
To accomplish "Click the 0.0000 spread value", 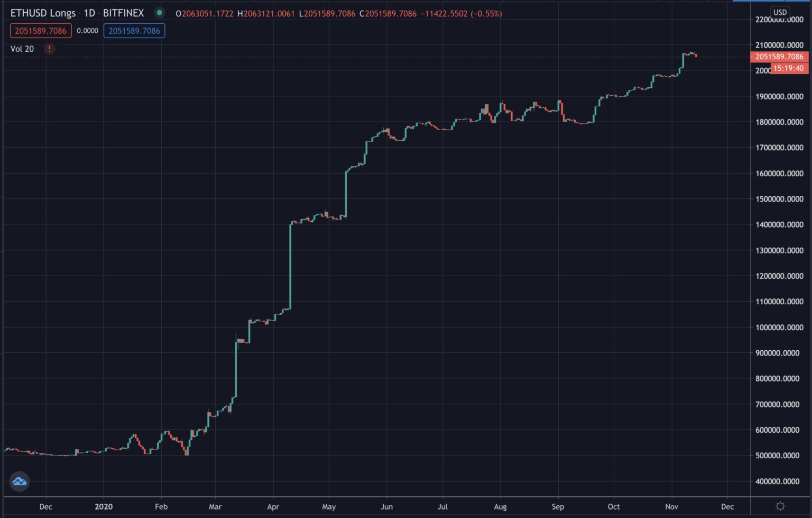I will (87, 31).
